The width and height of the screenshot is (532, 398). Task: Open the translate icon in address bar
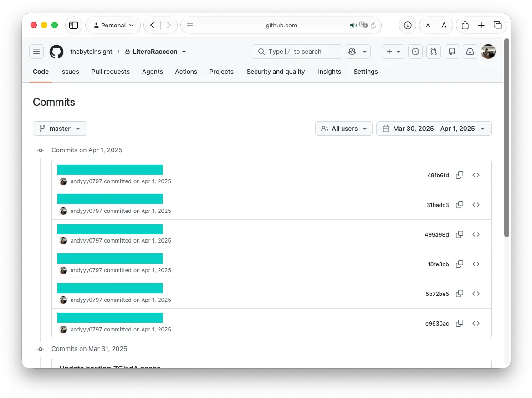pos(363,25)
